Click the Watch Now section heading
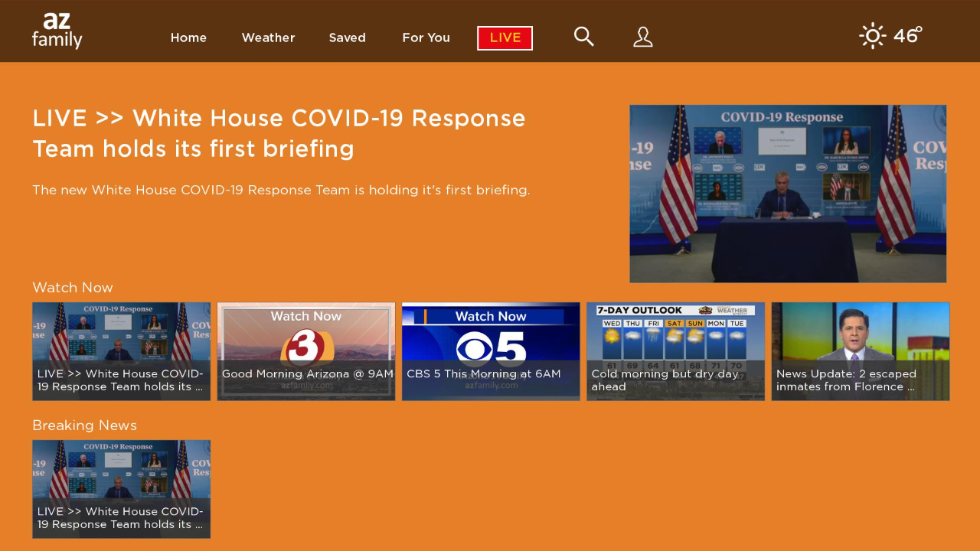 73,288
